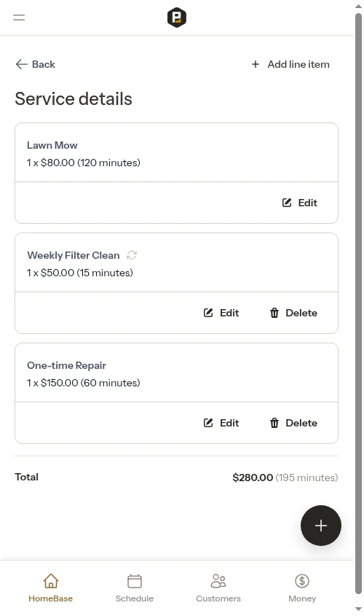Click the $280.00 total amount
The height and width of the screenshot is (616, 364).
[253, 477]
